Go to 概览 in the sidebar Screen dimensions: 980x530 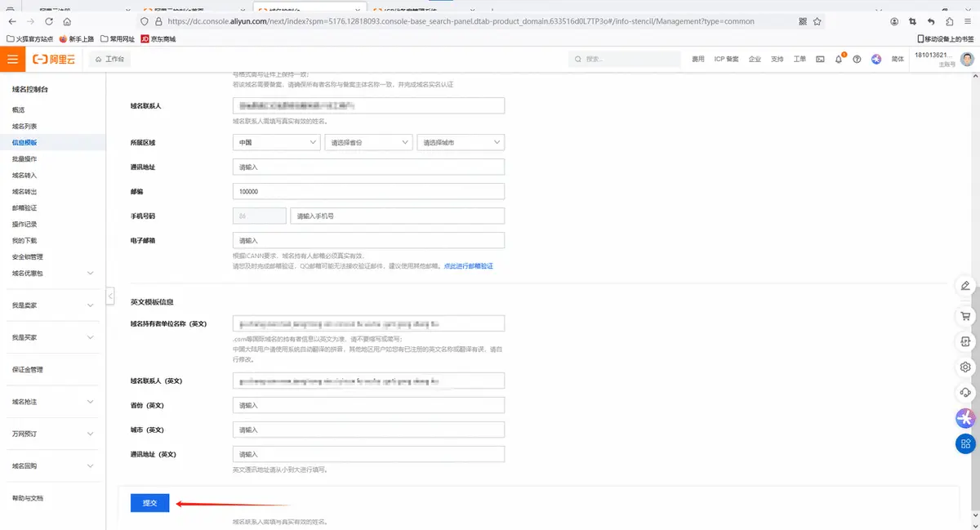coord(19,109)
